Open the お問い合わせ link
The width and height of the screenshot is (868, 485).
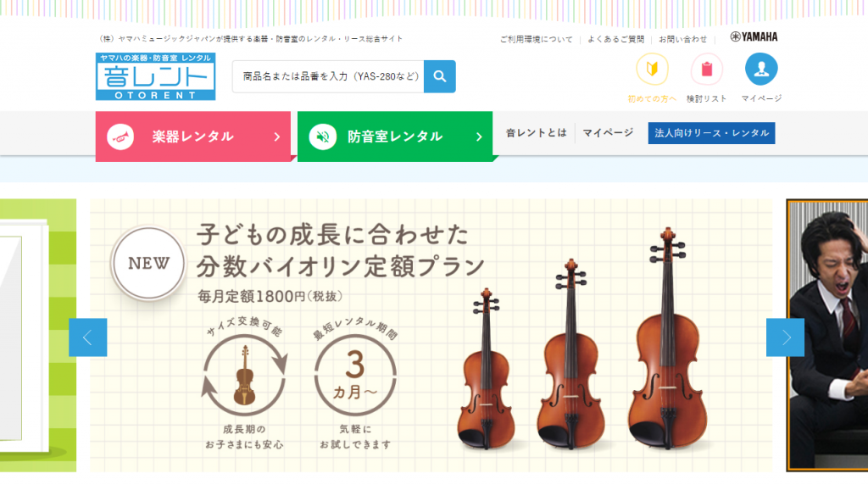682,39
